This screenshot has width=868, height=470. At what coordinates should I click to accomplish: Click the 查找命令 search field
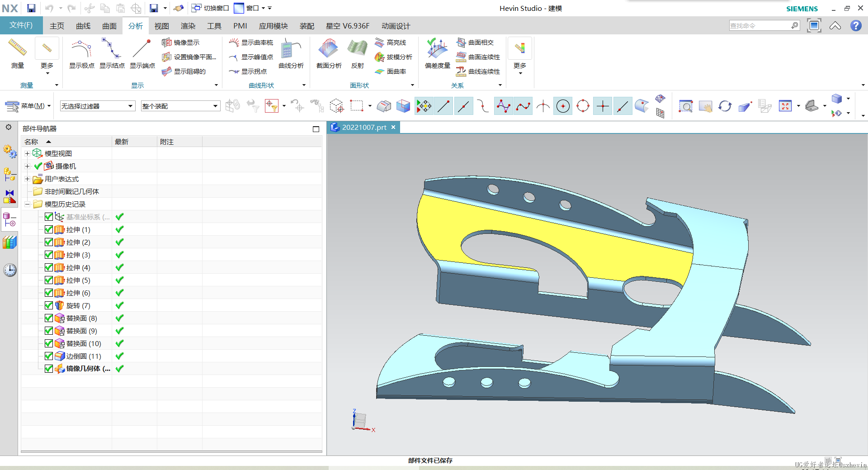coord(764,26)
